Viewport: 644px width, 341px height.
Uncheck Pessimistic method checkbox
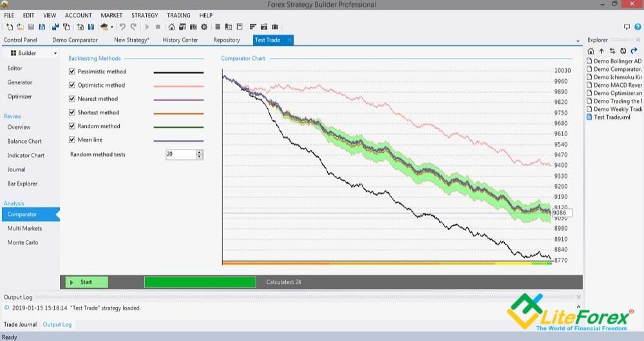tap(72, 72)
